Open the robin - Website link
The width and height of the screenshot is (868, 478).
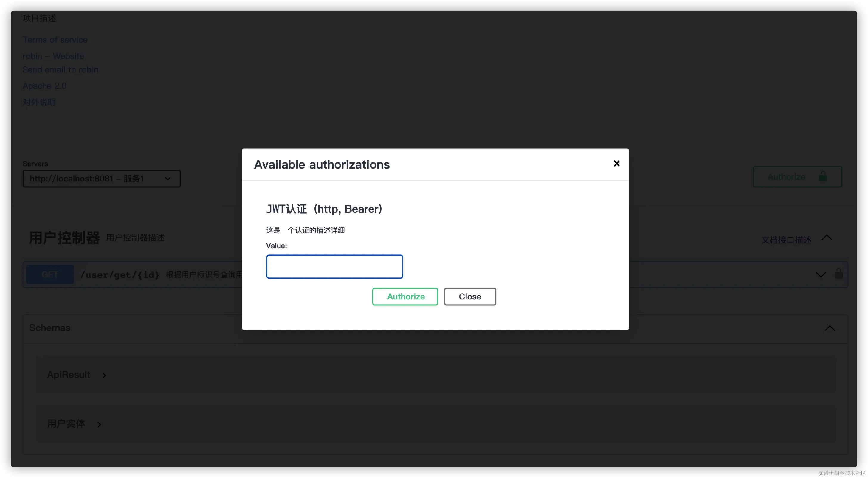[x=53, y=56]
